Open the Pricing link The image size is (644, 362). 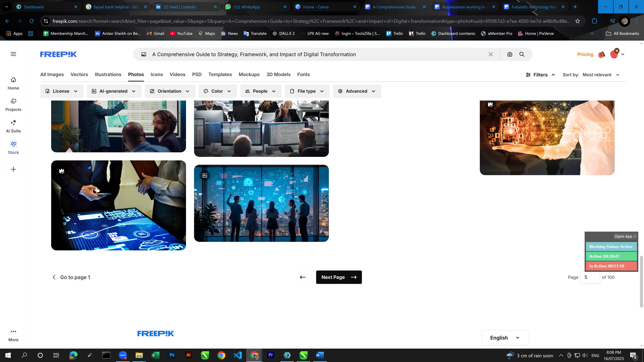pos(585,54)
